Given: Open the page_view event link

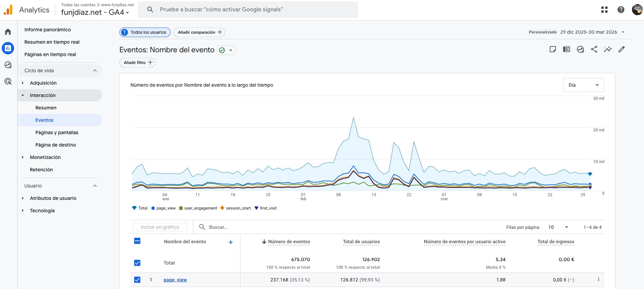Looking at the screenshot, I should click(x=175, y=280).
